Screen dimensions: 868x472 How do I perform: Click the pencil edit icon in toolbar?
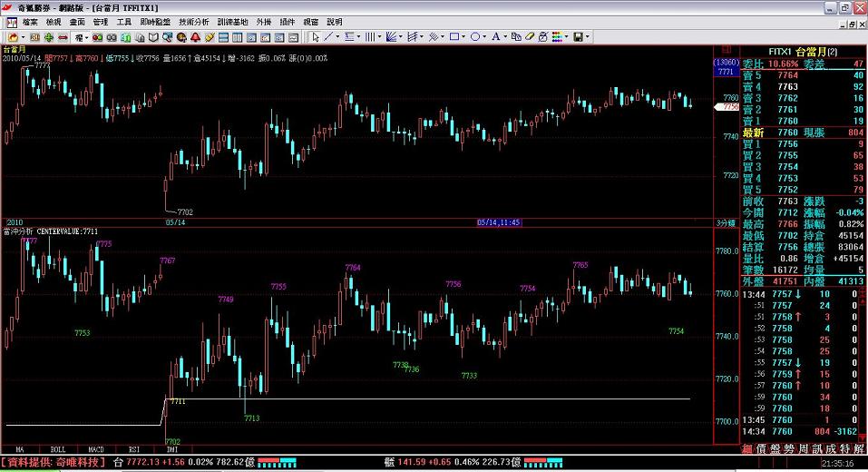(x=209, y=37)
